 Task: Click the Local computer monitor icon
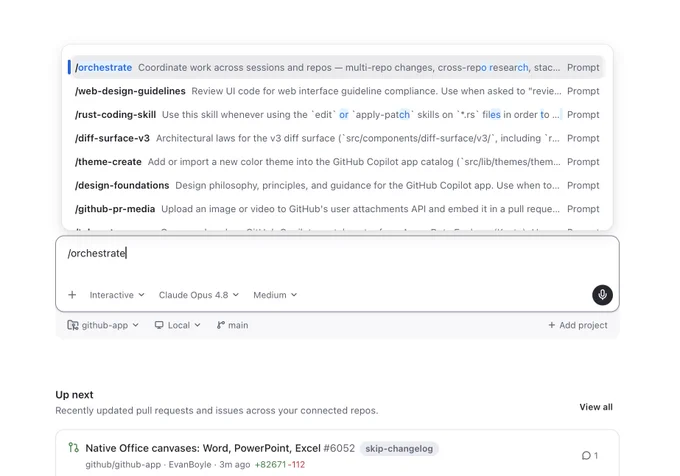click(159, 325)
